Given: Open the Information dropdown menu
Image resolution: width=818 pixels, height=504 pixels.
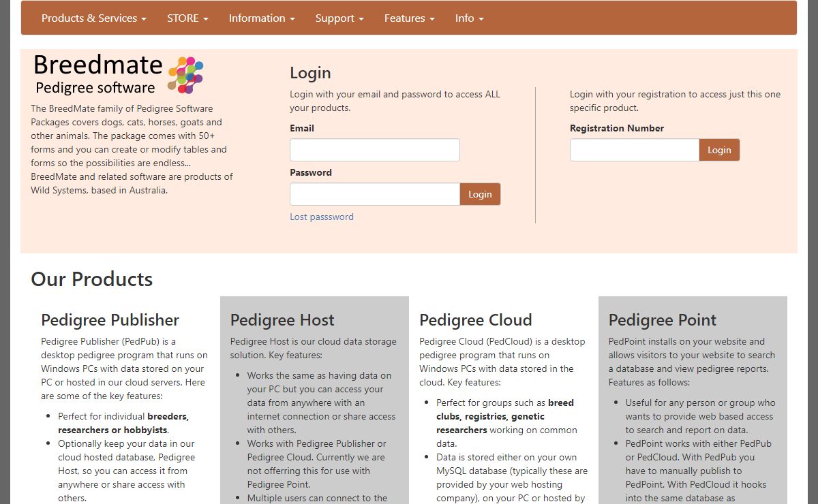Looking at the screenshot, I should pyautogui.click(x=262, y=18).
